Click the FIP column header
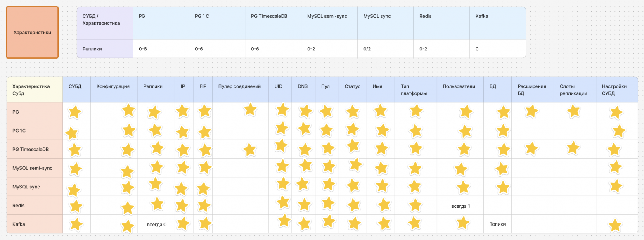Viewport: 644px width, 240px height. 203,90
